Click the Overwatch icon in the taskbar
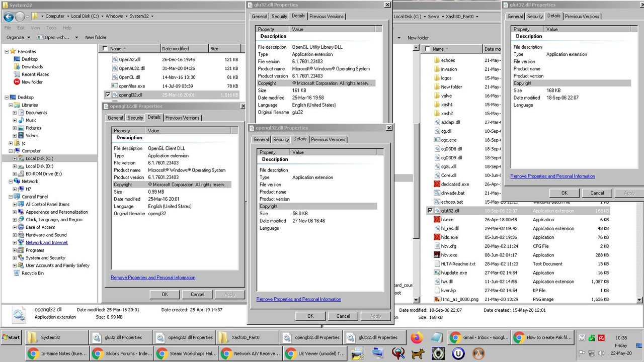 pos(478,353)
